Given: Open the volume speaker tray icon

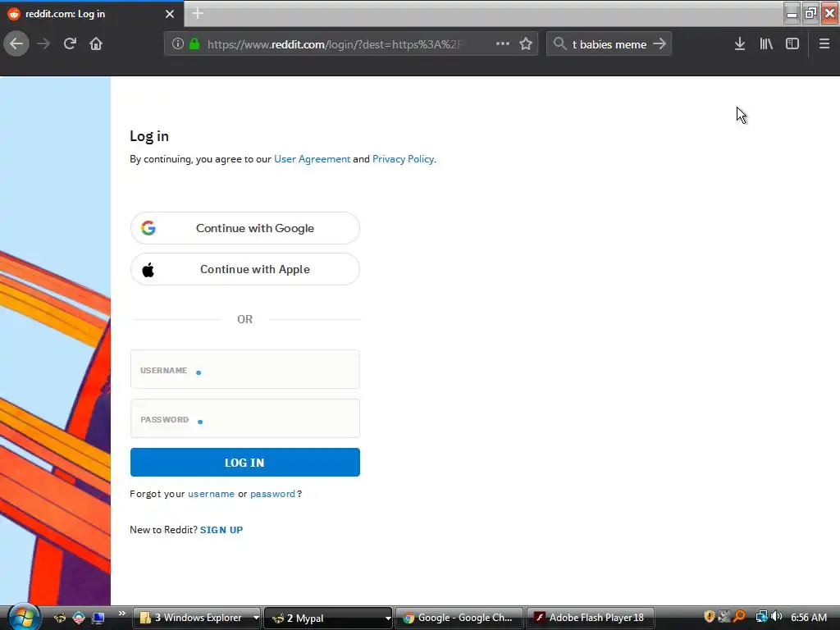Looking at the screenshot, I should tap(776, 617).
